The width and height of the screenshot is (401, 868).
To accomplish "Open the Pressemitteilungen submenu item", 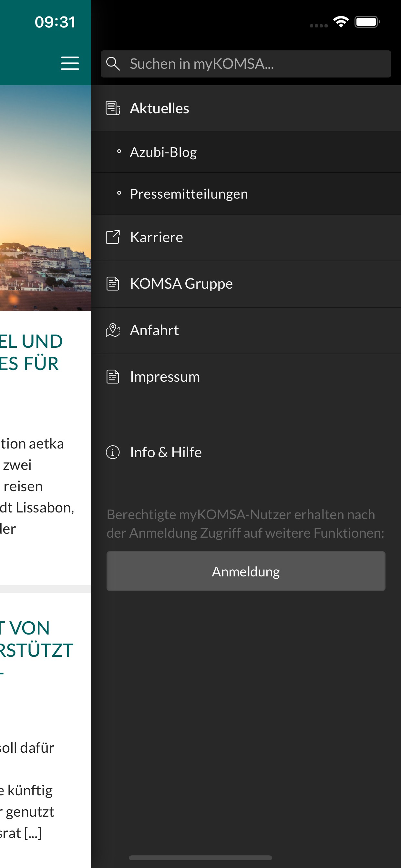I will click(x=246, y=194).
